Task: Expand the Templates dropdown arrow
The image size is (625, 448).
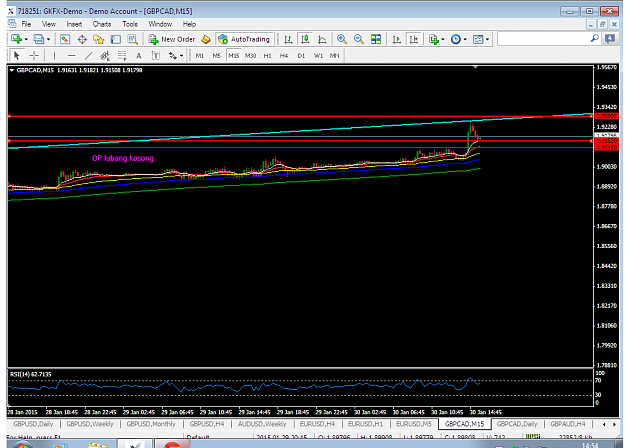Action: pyautogui.click(x=487, y=39)
